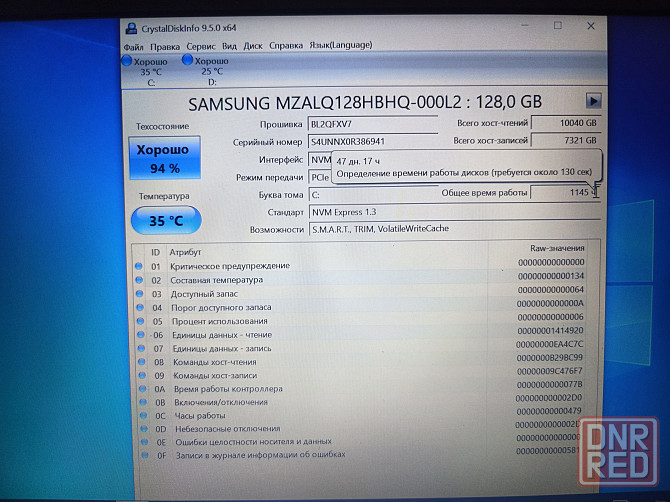Click status dot for Доступный запас row

[138, 293]
